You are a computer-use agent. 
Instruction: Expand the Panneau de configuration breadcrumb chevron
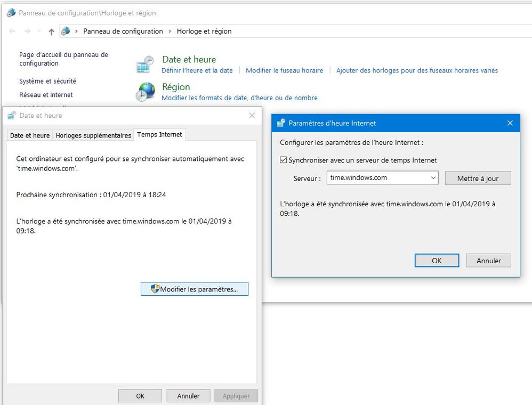click(170, 31)
